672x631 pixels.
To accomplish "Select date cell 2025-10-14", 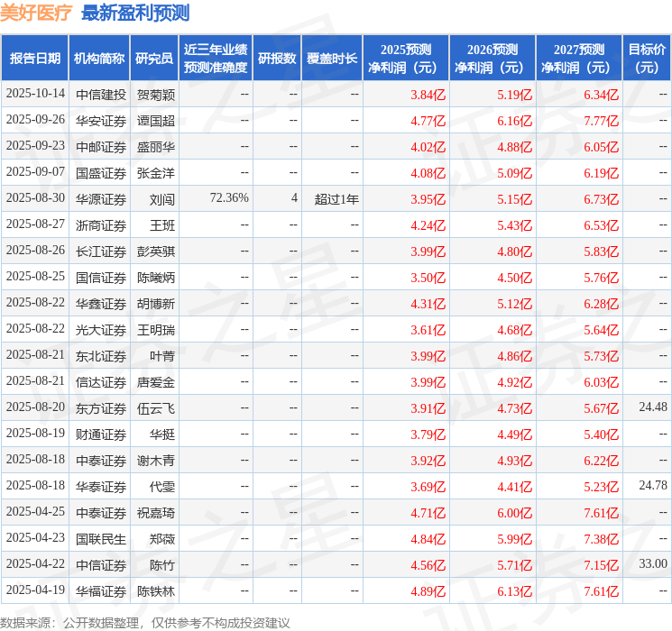I will [x=35, y=94].
